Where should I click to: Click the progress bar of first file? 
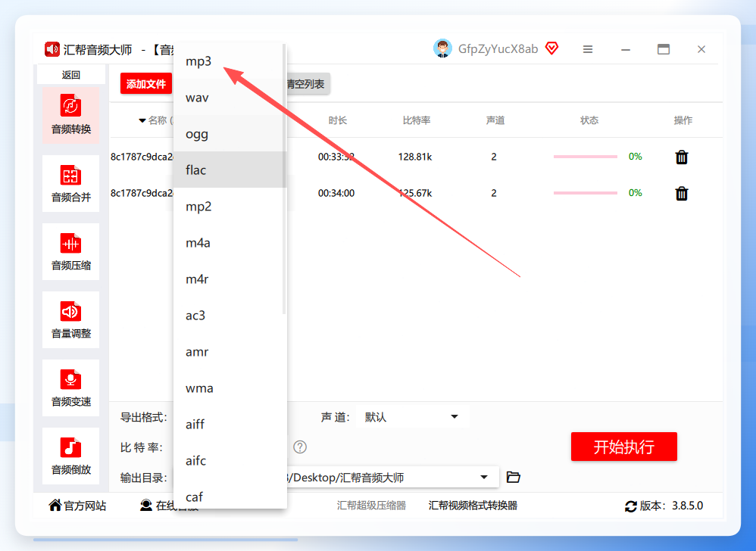pyautogui.click(x=586, y=157)
